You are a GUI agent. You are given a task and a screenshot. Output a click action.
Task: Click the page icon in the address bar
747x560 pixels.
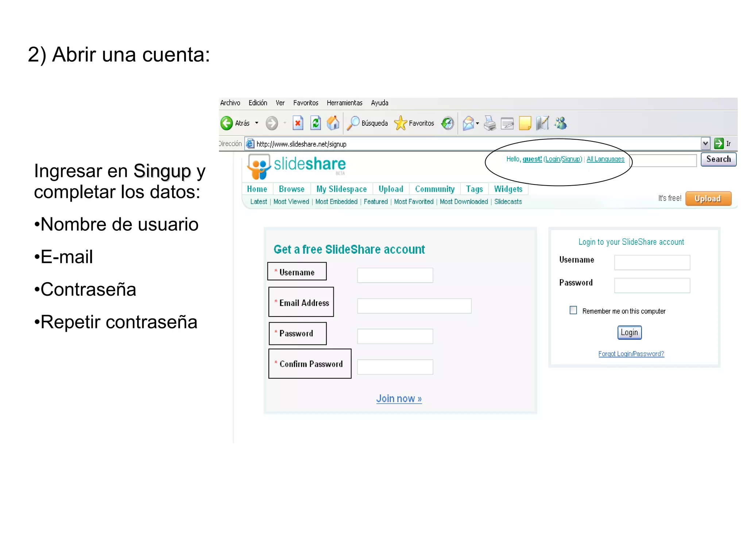(x=250, y=144)
